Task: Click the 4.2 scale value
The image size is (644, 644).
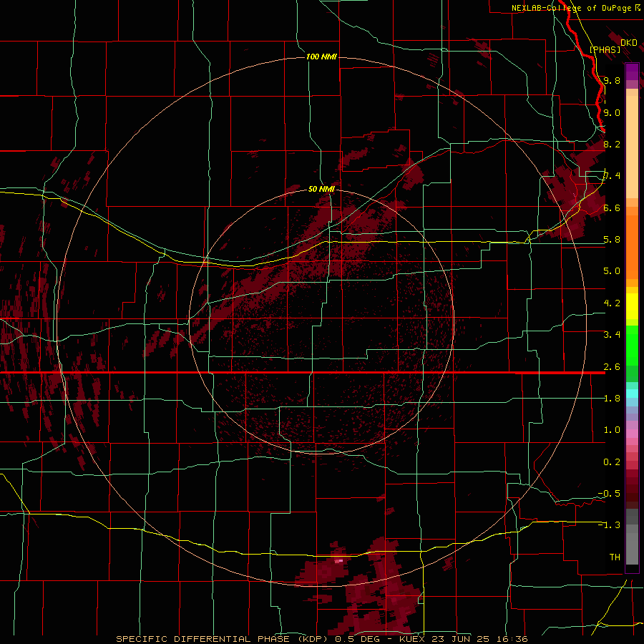Action: coord(612,303)
